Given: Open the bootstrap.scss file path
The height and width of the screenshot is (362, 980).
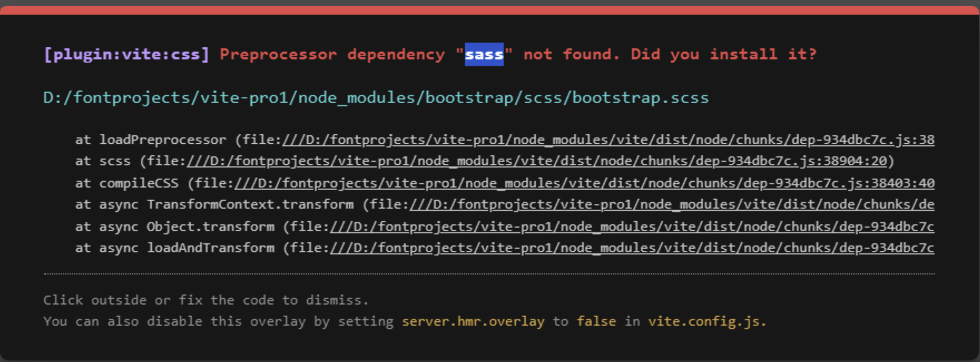Looking at the screenshot, I should click(x=376, y=98).
